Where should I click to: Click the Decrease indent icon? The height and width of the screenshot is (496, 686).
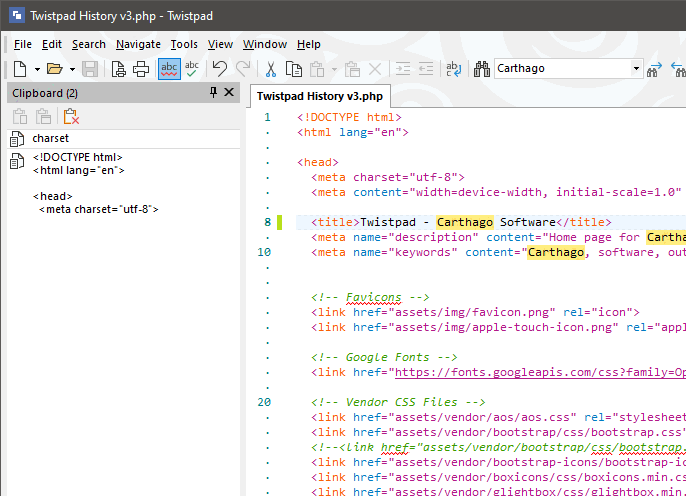[x=426, y=69]
